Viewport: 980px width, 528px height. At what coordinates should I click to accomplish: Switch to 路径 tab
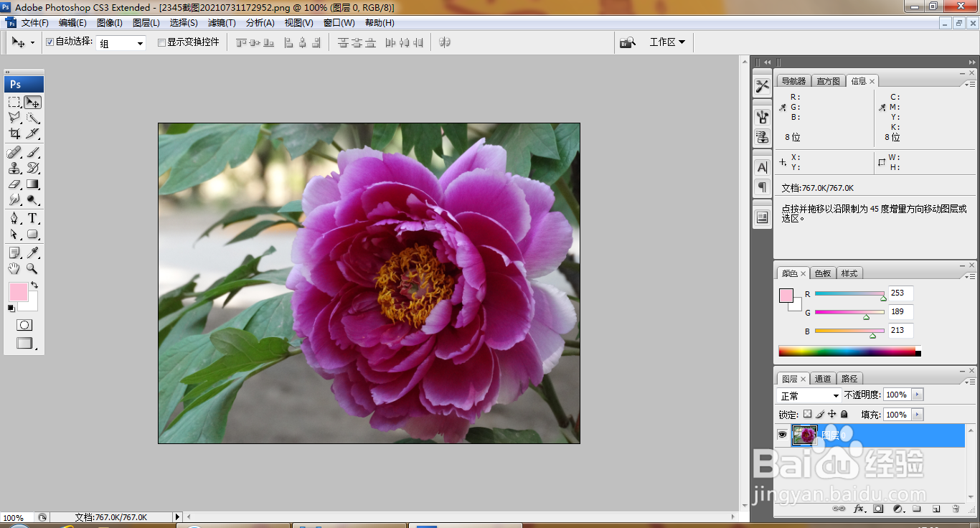[849, 379]
